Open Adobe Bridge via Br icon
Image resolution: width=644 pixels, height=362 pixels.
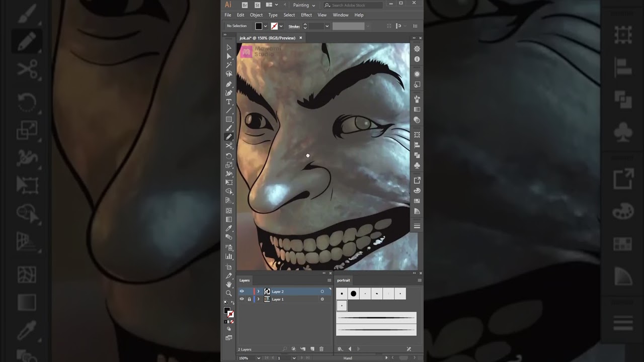tap(245, 5)
